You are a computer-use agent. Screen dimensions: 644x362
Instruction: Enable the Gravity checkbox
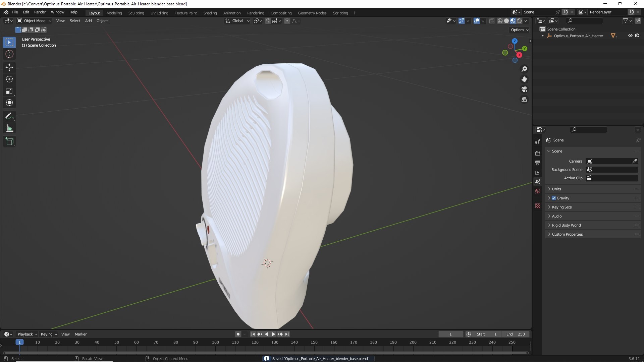(x=554, y=198)
